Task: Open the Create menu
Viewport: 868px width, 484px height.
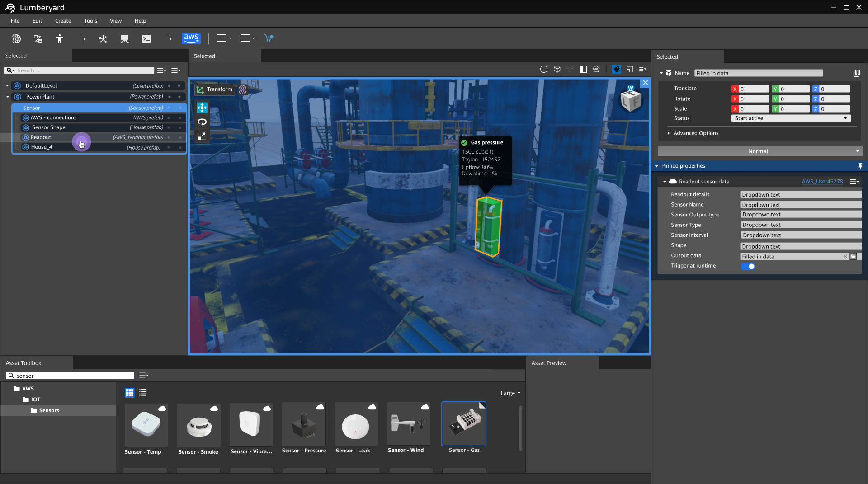Action: click(63, 21)
